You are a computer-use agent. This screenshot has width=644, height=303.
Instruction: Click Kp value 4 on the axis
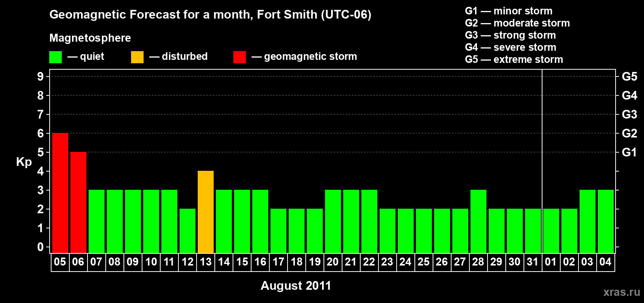[x=41, y=171]
